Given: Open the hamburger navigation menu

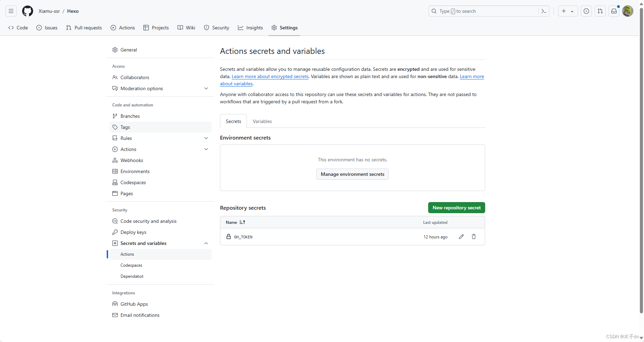Looking at the screenshot, I should tap(11, 11).
